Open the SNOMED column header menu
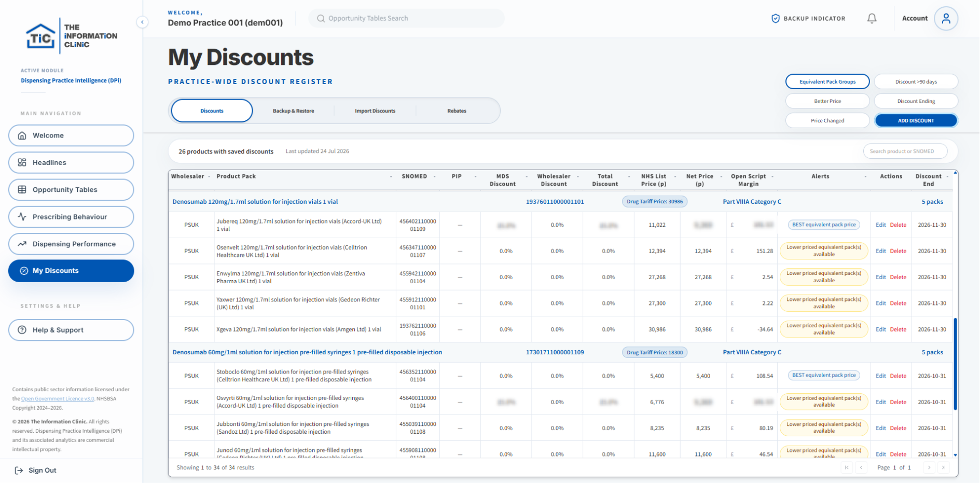 435,177
